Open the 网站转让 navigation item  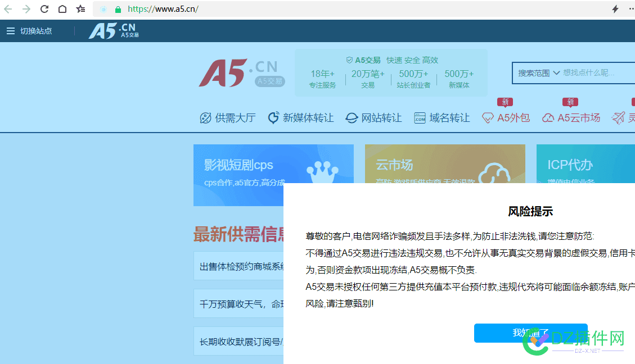pos(373,118)
